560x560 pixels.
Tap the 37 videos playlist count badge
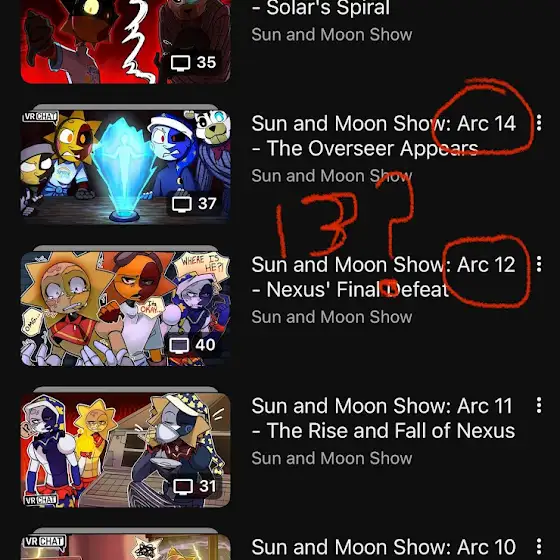tap(194, 204)
